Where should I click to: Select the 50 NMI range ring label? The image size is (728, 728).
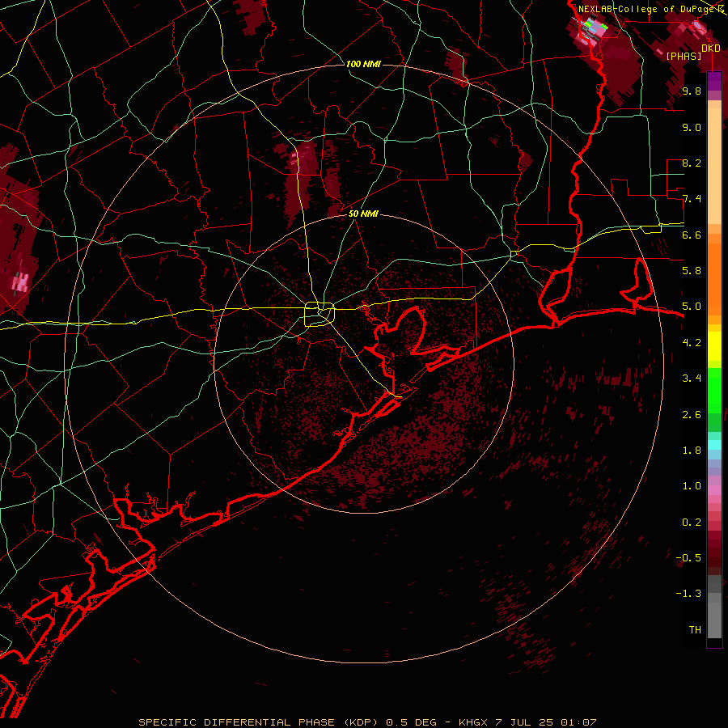click(363, 214)
